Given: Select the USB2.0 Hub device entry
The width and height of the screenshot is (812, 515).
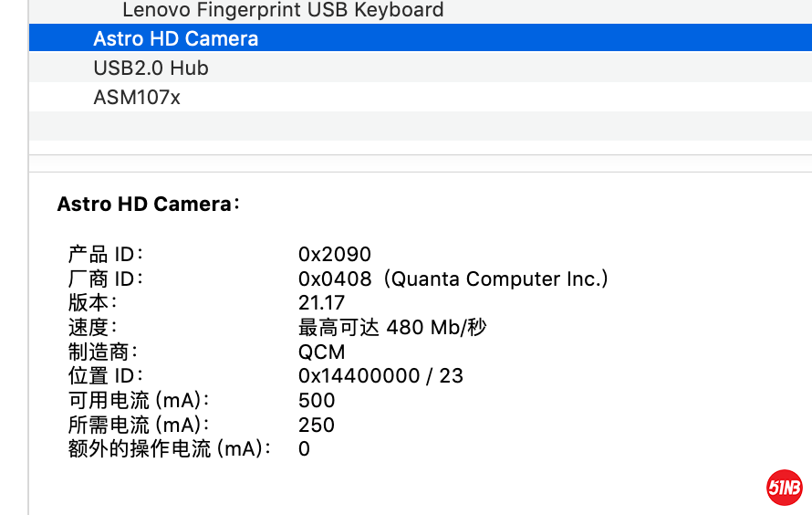Looking at the screenshot, I should coord(151,68).
